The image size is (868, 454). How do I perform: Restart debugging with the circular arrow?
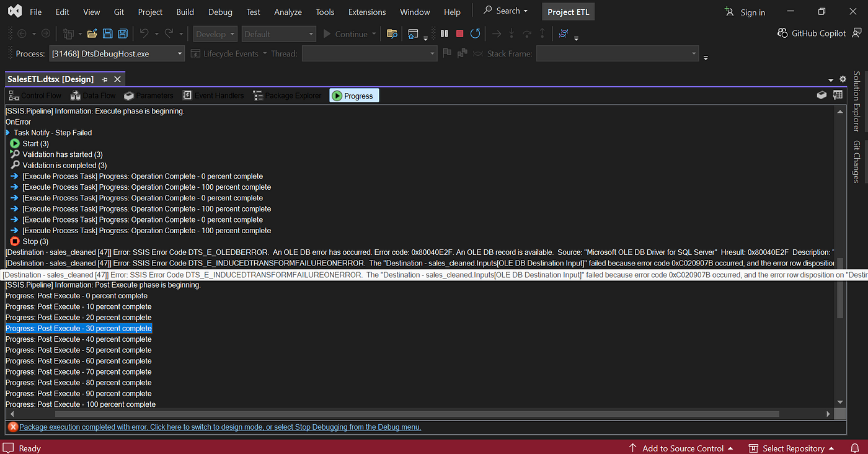(x=475, y=34)
